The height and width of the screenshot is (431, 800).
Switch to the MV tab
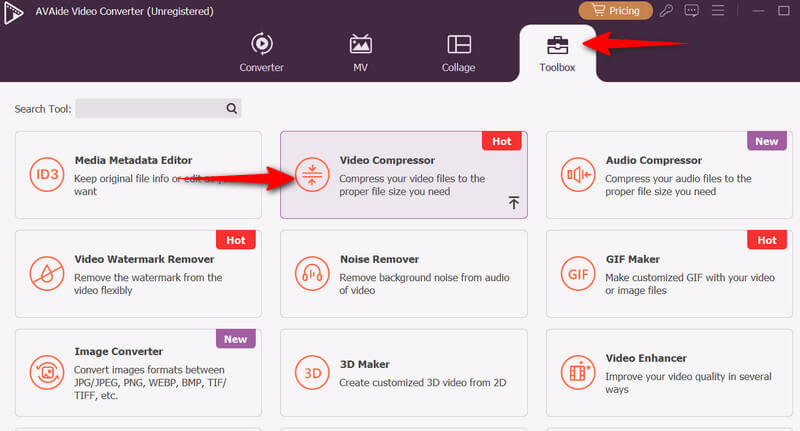pos(360,53)
